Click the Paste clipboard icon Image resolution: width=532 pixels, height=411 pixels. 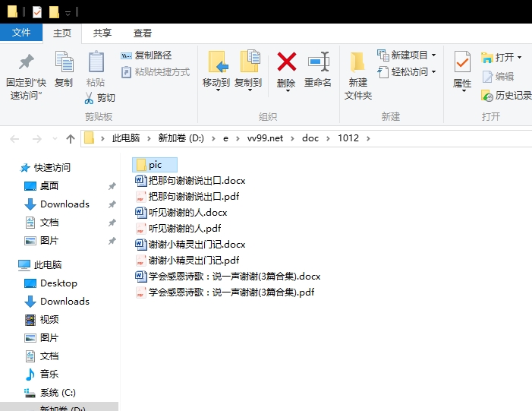pos(96,62)
